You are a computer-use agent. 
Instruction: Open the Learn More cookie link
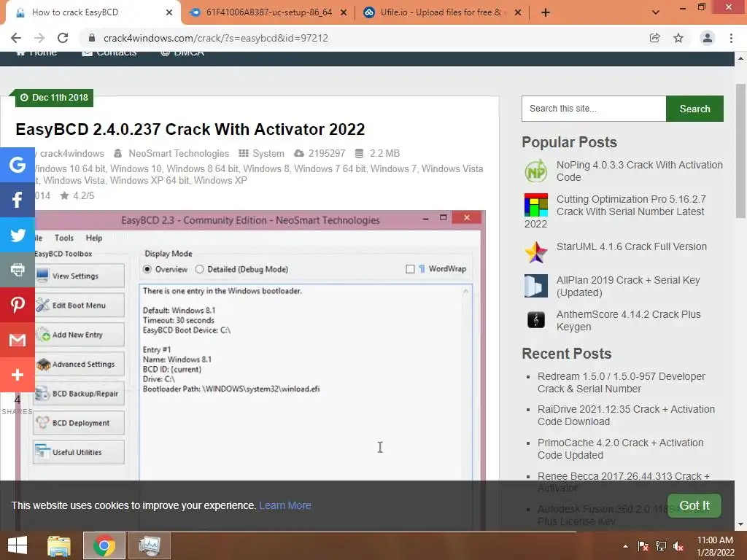[x=285, y=505]
